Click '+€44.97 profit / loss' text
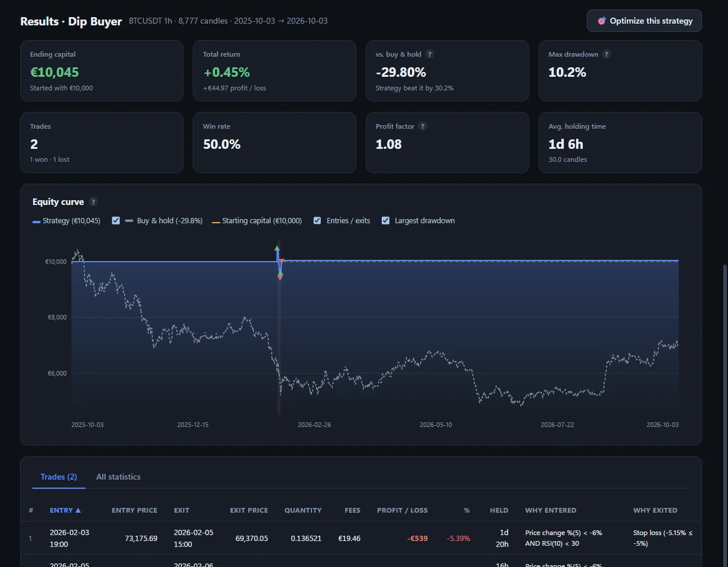 click(x=235, y=88)
